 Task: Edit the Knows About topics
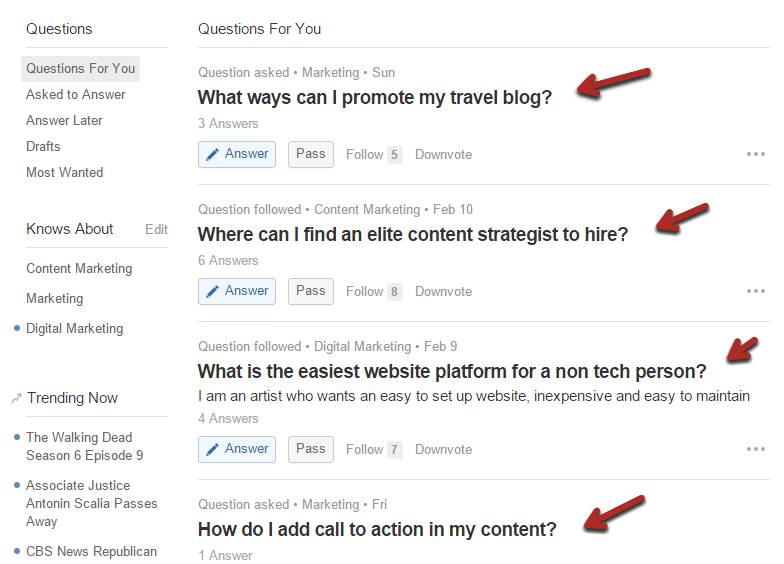156,230
